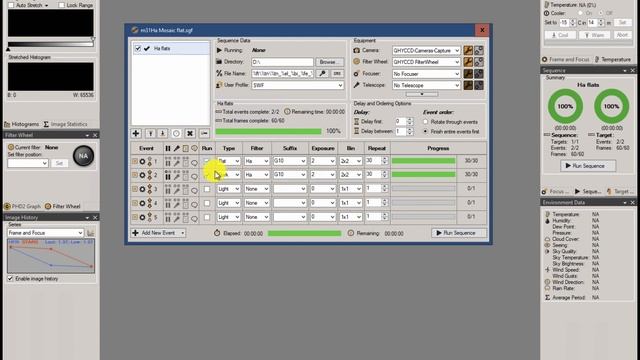Connect Telescope using the link icon
The image size is (640, 360).
[x=479, y=85]
